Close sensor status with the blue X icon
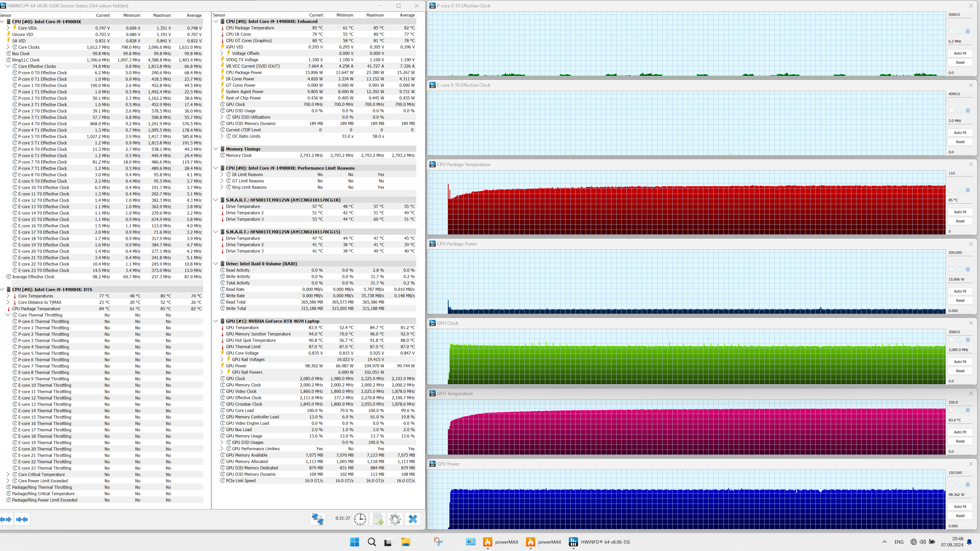The image size is (980, 551). 413,519
